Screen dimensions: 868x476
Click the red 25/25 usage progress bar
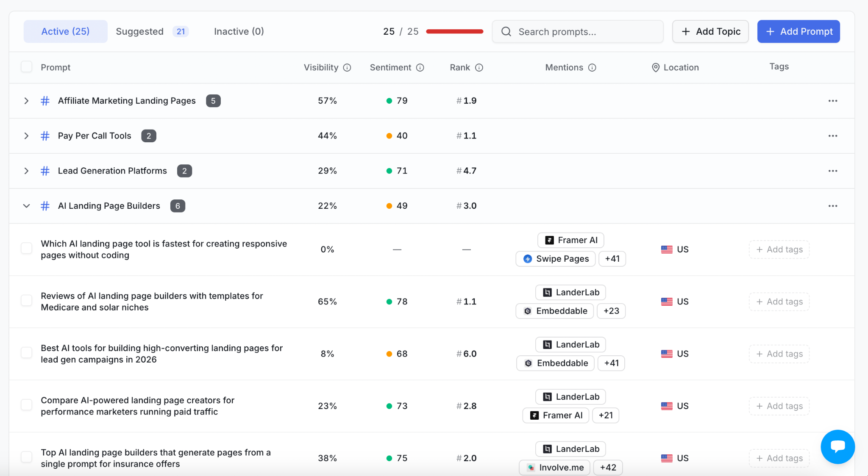(x=454, y=31)
